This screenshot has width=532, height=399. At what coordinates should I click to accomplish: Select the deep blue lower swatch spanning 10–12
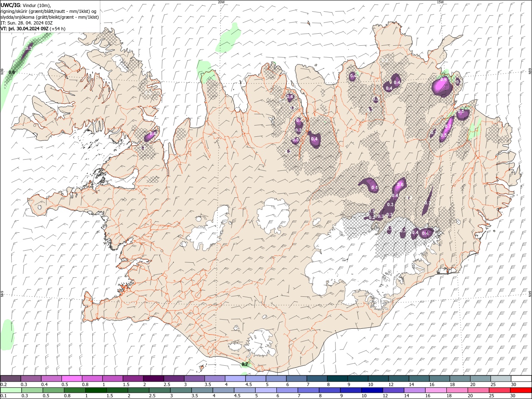372,390
